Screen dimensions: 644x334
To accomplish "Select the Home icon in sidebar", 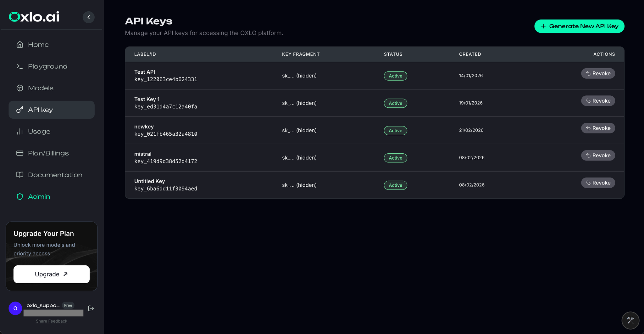I will point(20,44).
